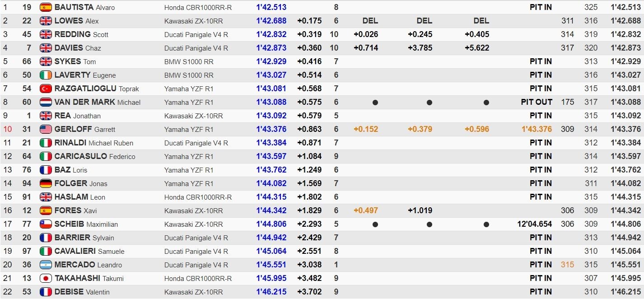Click the gap value +0.575
Screen dimensions: 644x299
tap(309, 102)
